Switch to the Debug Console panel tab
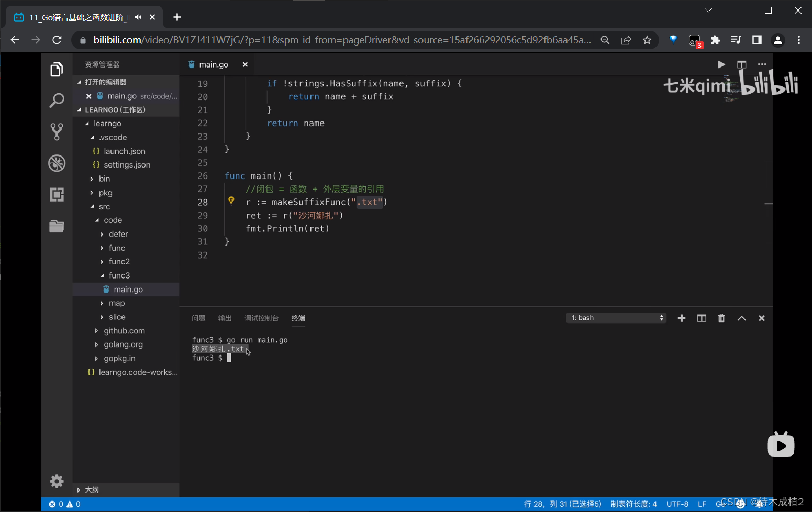 click(261, 318)
